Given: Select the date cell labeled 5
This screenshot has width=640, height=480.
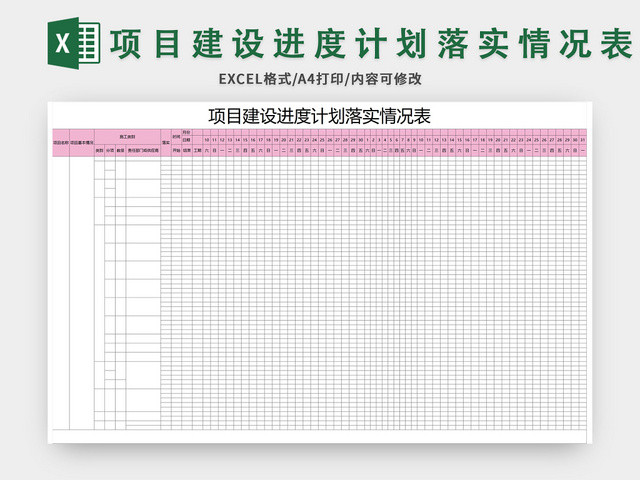Looking at the screenshot, I should click(x=391, y=140).
